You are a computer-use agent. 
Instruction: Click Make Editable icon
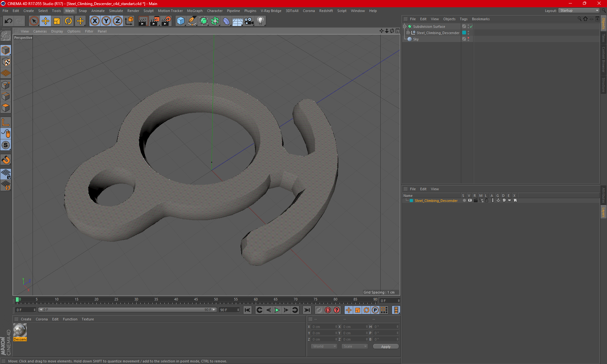click(6, 36)
